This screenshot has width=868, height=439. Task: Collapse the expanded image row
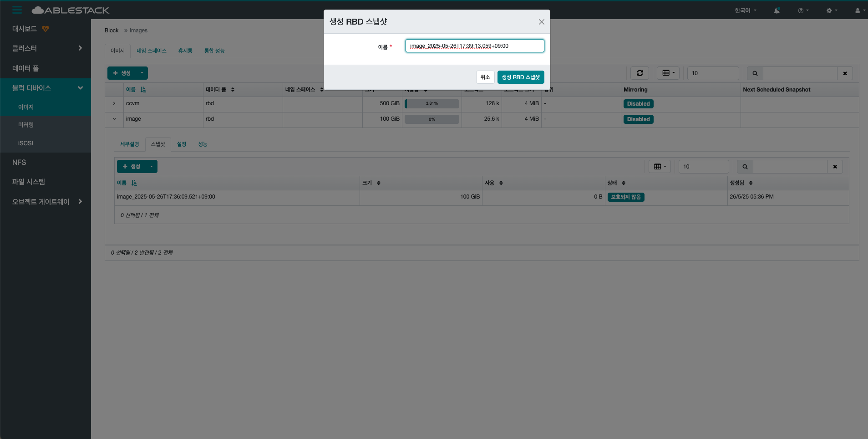point(114,119)
